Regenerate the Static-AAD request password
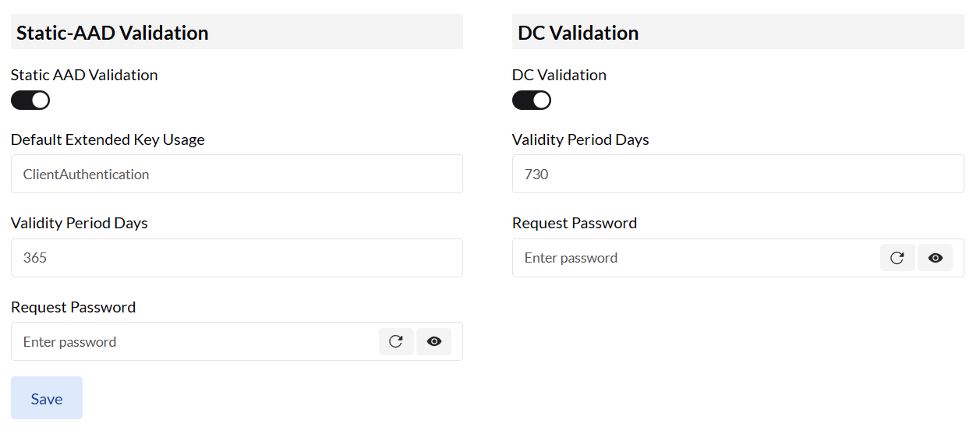This screenshot has height=434, width=980. pos(396,341)
